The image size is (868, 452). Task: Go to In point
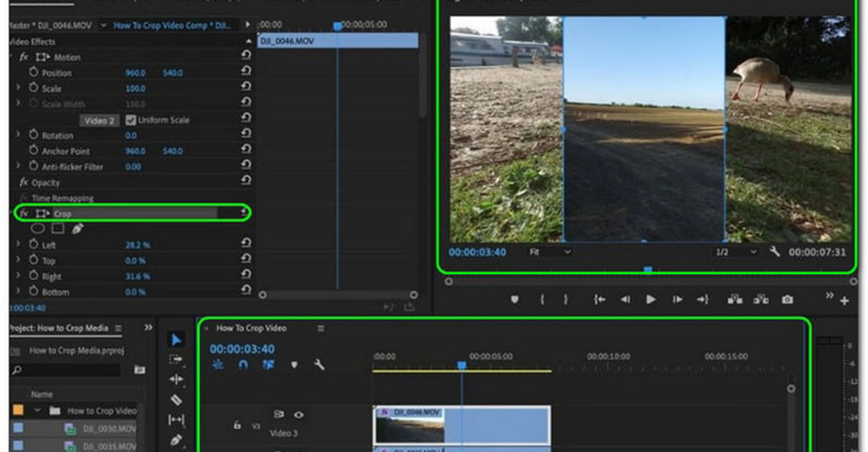pyautogui.click(x=600, y=299)
